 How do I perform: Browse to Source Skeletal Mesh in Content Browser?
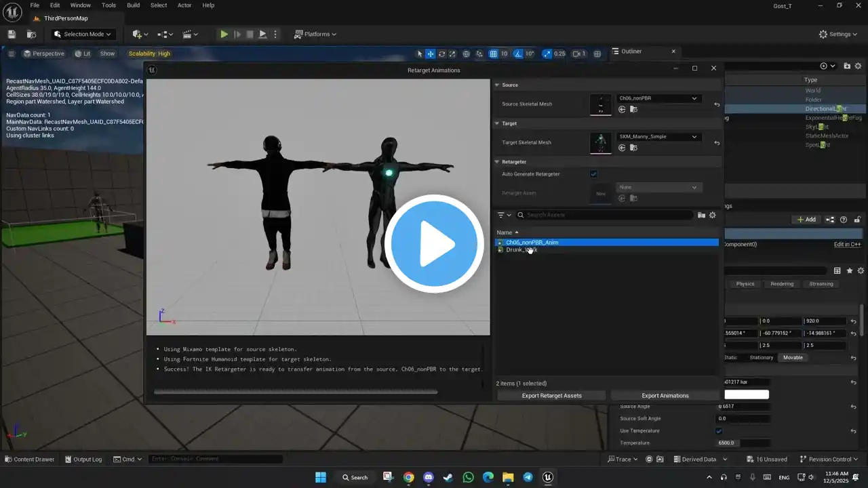pos(633,109)
